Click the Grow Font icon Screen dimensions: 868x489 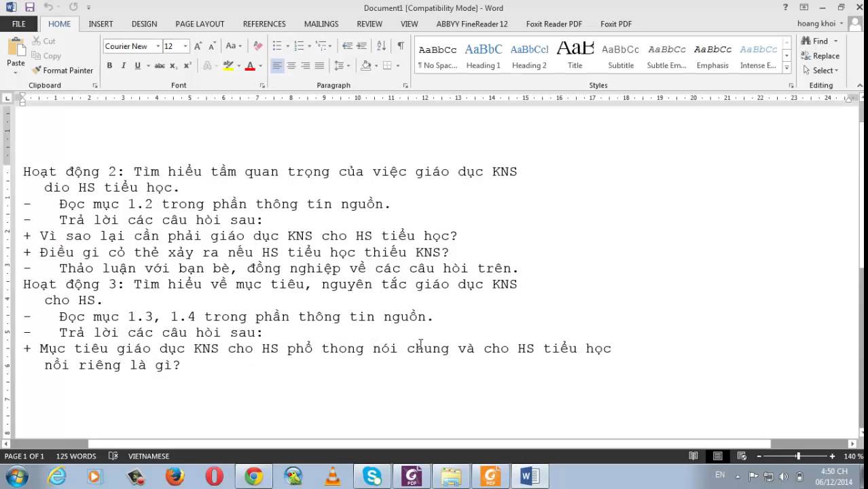coord(198,46)
